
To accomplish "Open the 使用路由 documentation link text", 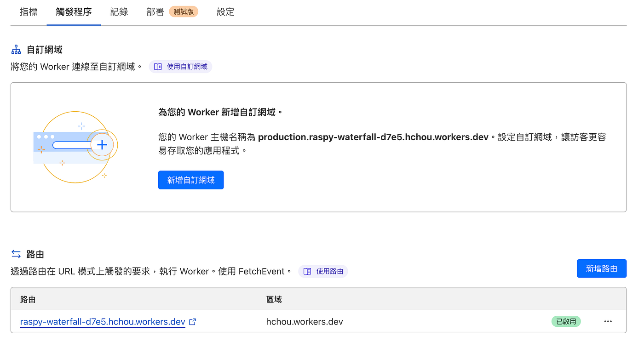I will tap(329, 272).
